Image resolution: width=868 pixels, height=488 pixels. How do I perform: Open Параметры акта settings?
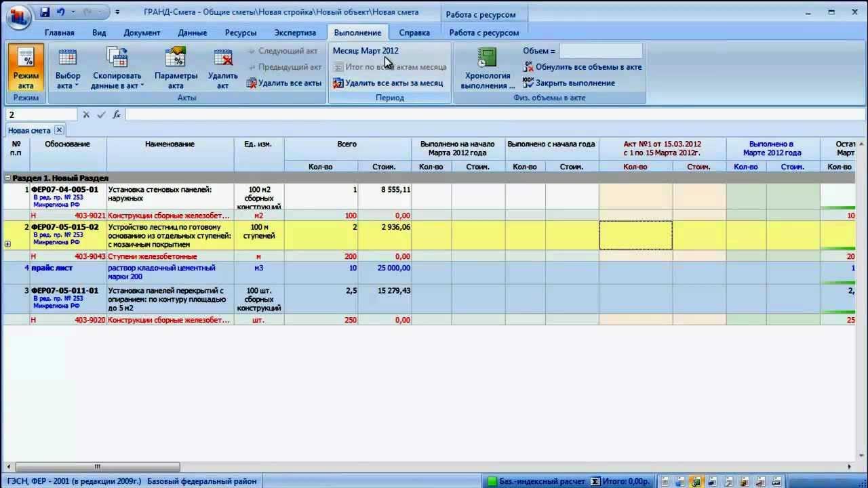(x=176, y=68)
